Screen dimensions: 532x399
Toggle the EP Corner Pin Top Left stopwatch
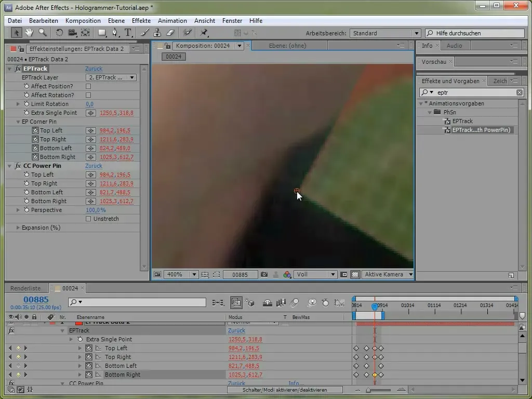(35, 130)
